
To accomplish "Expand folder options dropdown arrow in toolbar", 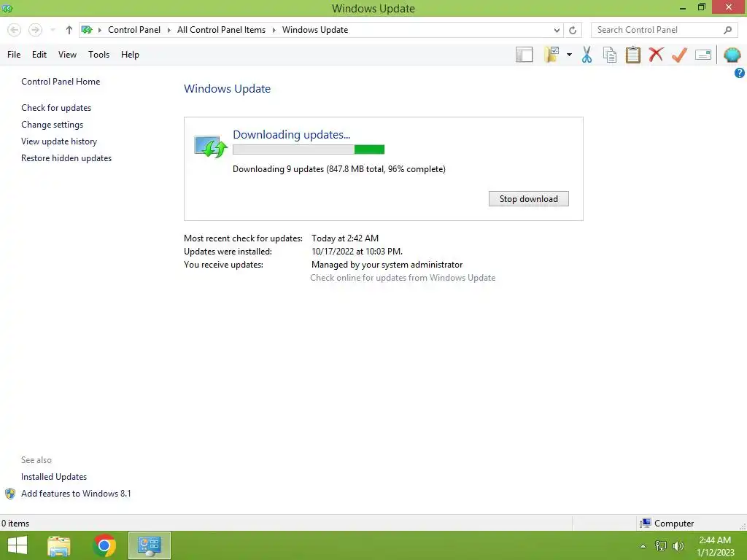I will pos(569,55).
